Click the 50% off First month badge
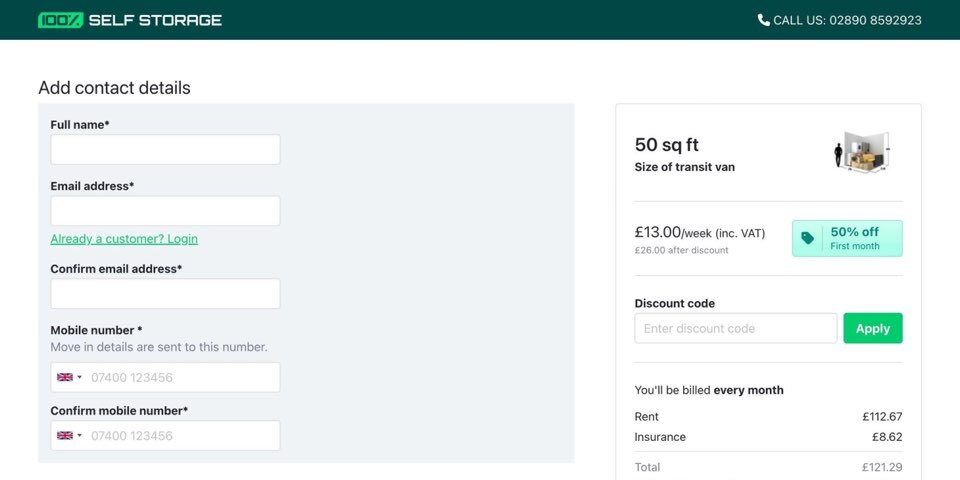The height and width of the screenshot is (480, 960). [847, 238]
